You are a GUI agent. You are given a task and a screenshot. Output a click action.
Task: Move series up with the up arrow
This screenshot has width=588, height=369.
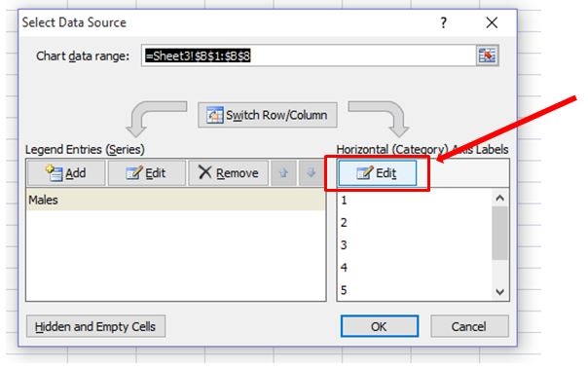283,173
